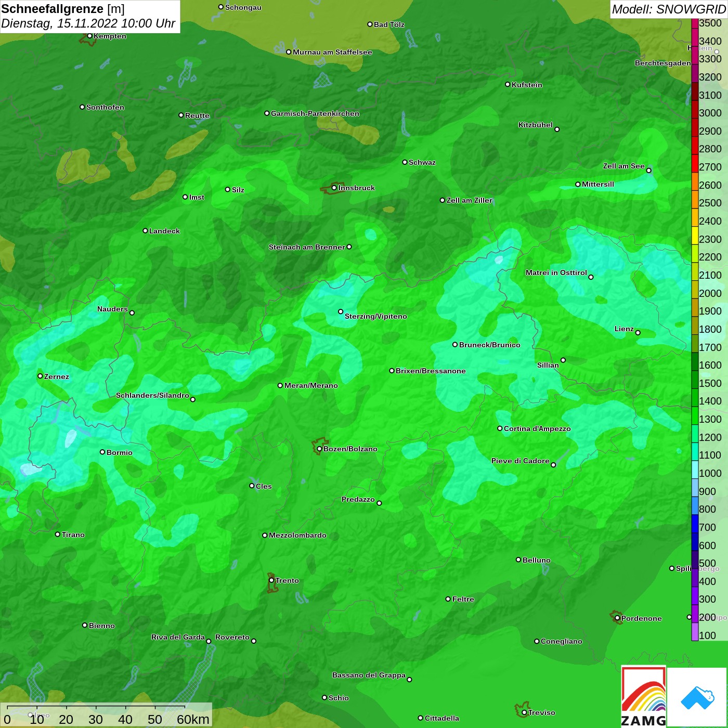Click the Feltre location dot
This screenshot has height=728, width=728.
tap(448, 599)
